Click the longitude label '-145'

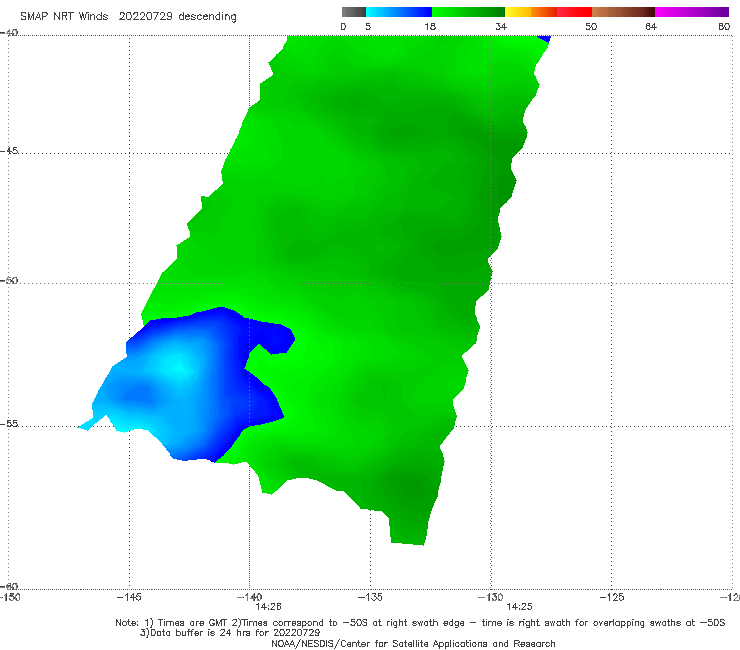click(129, 597)
